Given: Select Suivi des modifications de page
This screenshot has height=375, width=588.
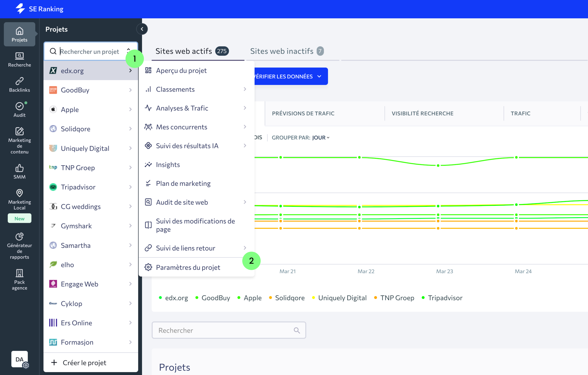Looking at the screenshot, I should pos(196,225).
